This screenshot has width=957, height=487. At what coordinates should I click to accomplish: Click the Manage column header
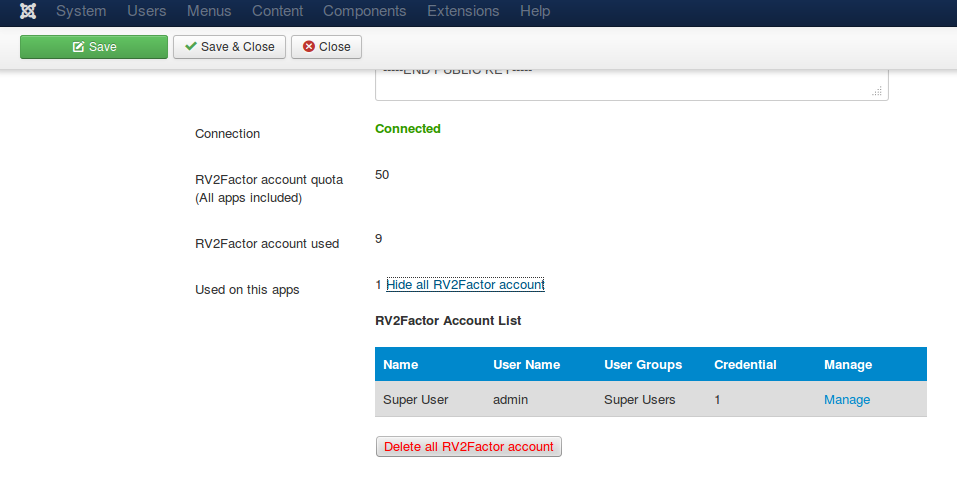point(848,365)
